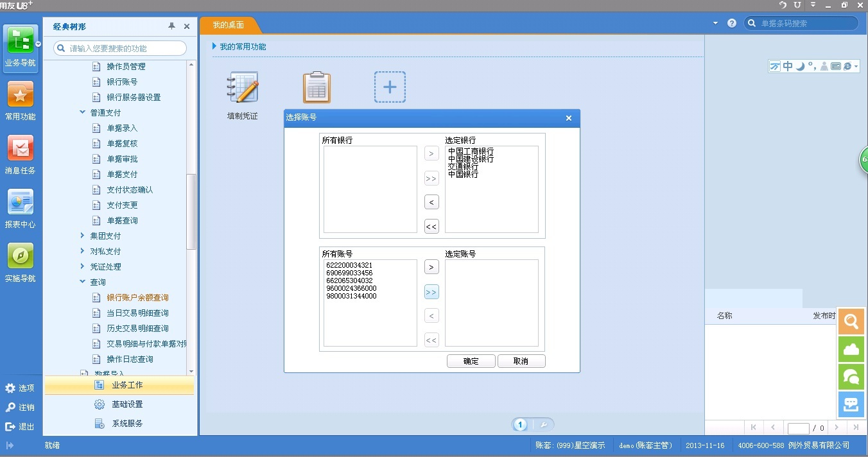This screenshot has height=457, width=868.
Task: Open the blue message inbox side icon
Action: 851,404
